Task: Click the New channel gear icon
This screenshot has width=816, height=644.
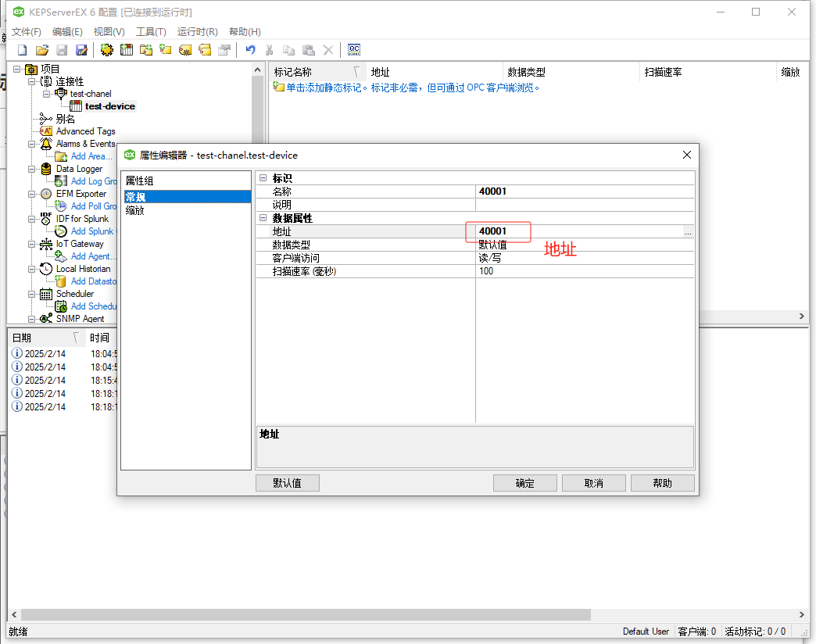Action: click(x=106, y=50)
